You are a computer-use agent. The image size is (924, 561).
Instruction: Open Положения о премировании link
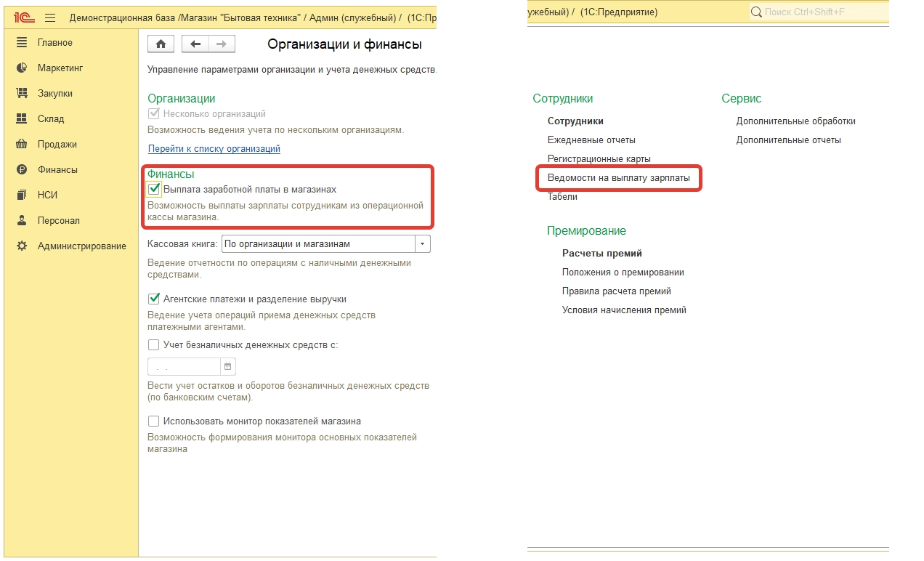click(x=623, y=273)
